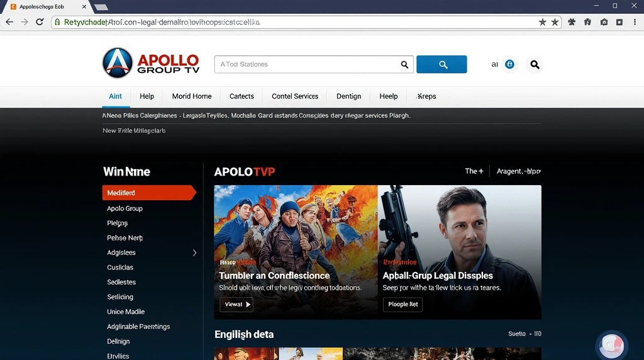The height and width of the screenshot is (360, 644).
Task: Click the APOLOTVP section heading
Action: coord(245,172)
